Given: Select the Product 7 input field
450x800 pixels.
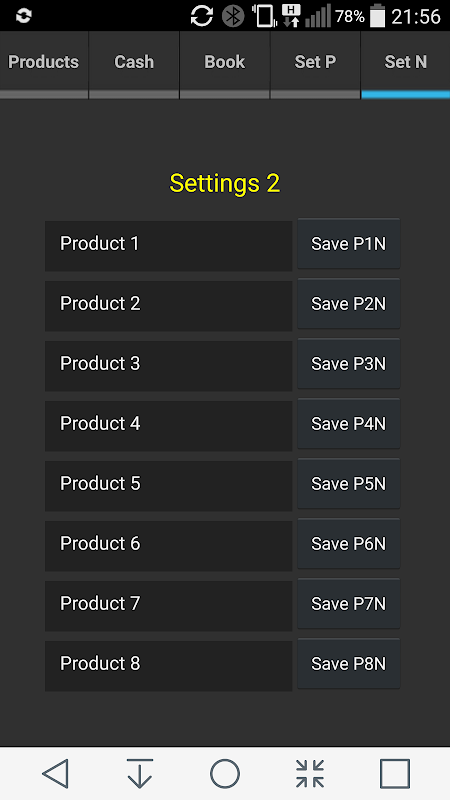Looking at the screenshot, I should pos(168,606).
